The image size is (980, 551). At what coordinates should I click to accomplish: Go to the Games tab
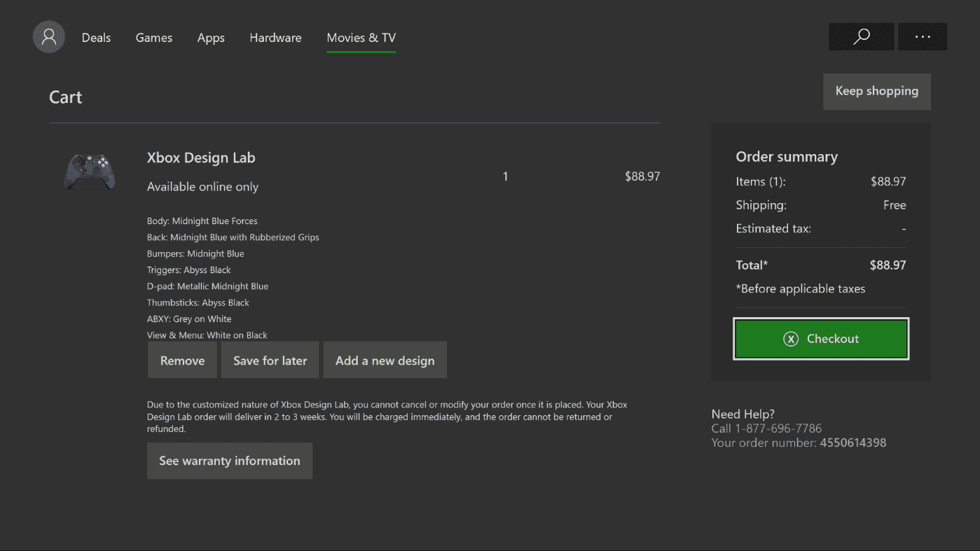(x=154, y=38)
